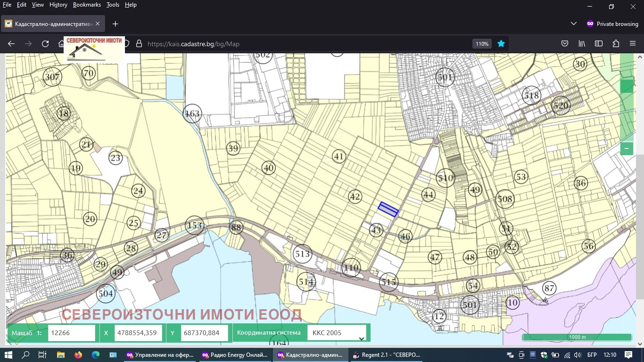Click the blue bookmark star
The image size is (644, 362).
501,44
